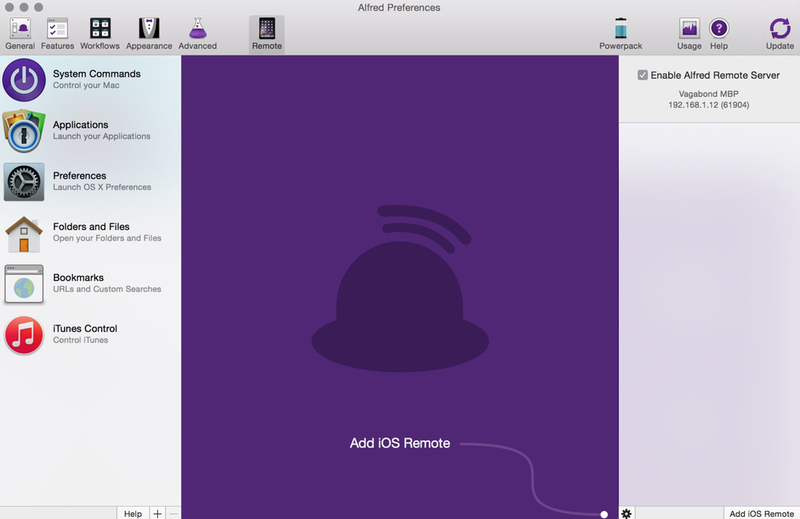Select the iTunes Control title text
The image size is (800, 519).
tap(85, 329)
